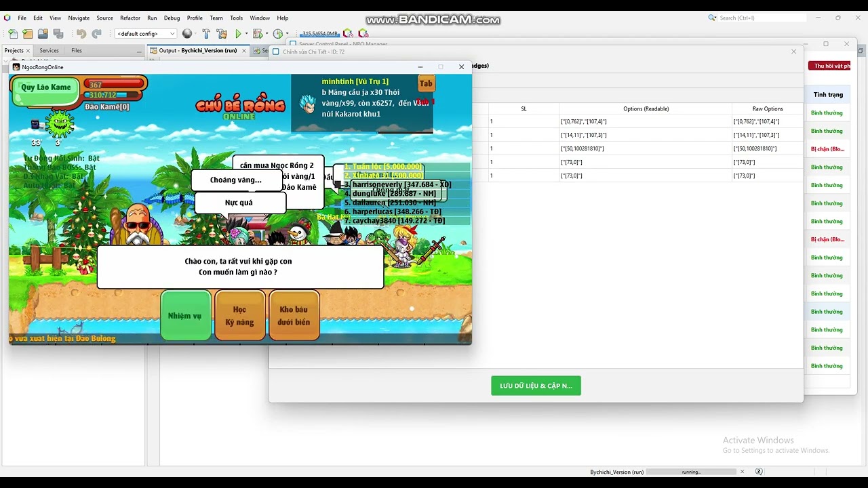Minimize the Projects panel group

pyautogui.click(x=139, y=50)
